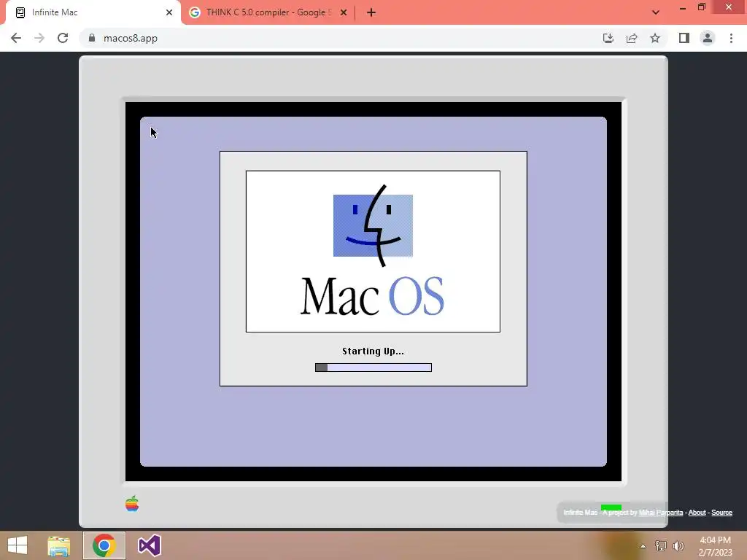747x560 pixels.
Task: Open the Windows Start menu
Action: pos(18,545)
